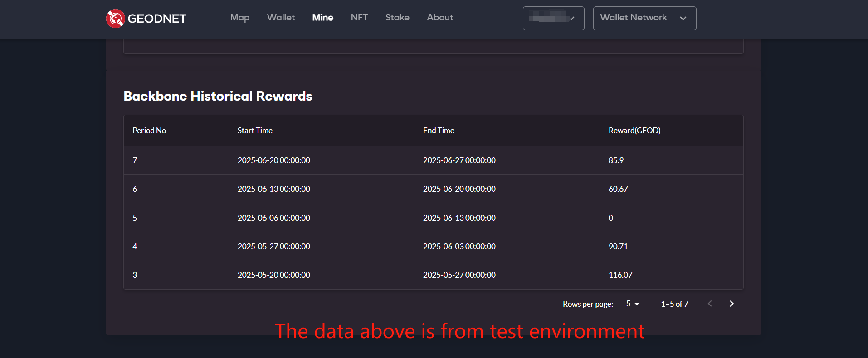Select period number 6 cell
This screenshot has width=868, height=358.
[x=135, y=189]
